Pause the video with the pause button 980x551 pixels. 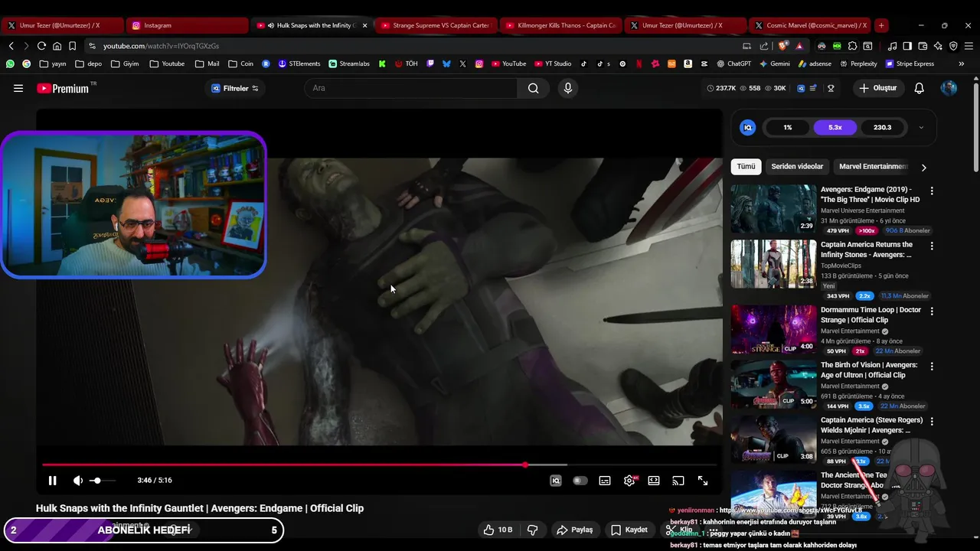tap(52, 481)
